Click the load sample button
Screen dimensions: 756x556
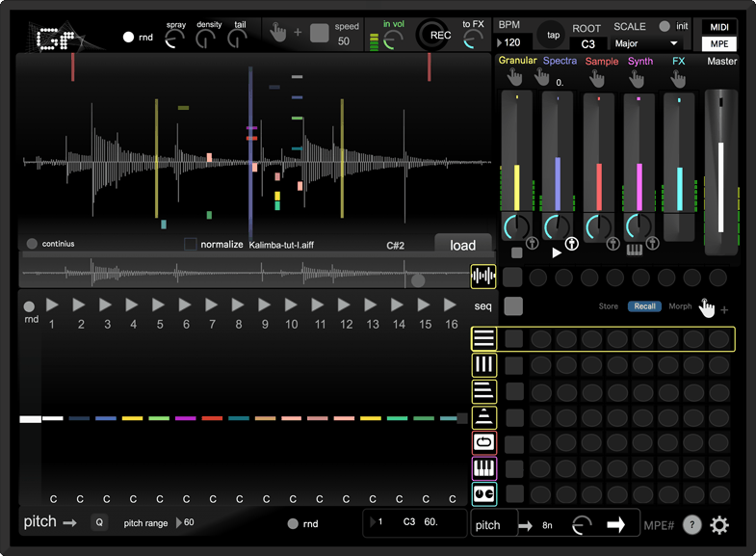pyautogui.click(x=462, y=245)
